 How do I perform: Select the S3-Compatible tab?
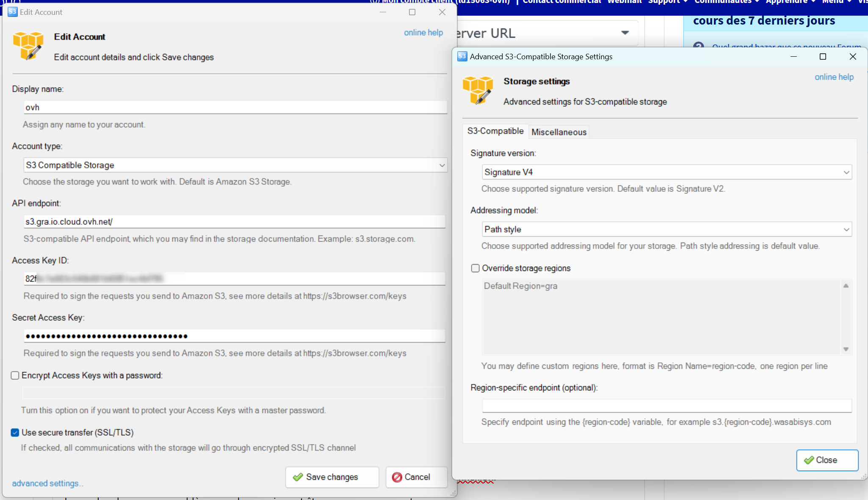(x=495, y=131)
